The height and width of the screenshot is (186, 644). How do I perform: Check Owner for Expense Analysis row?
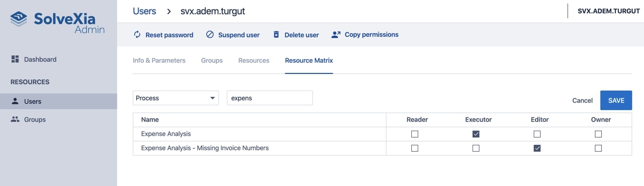coord(598,134)
